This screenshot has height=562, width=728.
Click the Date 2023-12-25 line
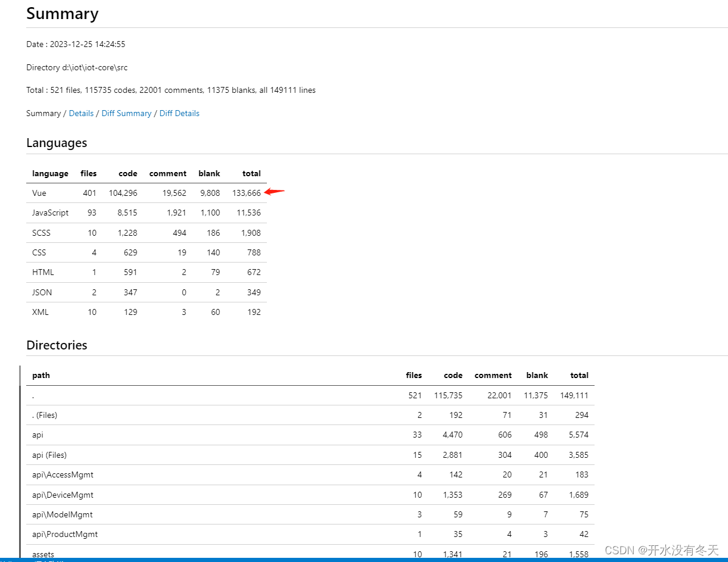pyautogui.click(x=76, y=45)
